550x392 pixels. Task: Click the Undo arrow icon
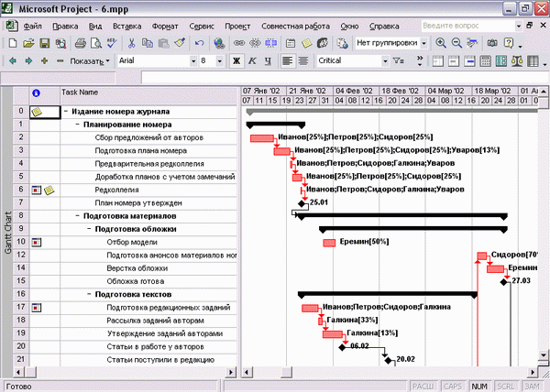[x=199, y=43]
